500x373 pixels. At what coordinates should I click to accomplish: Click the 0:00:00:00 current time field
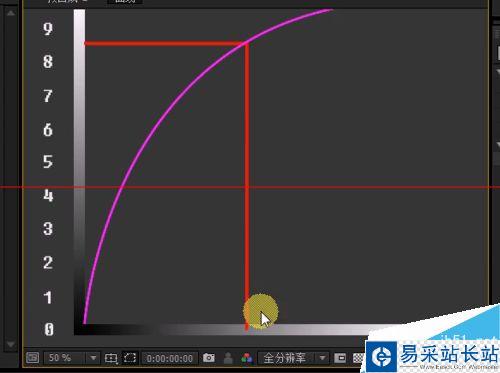(170, 359)
